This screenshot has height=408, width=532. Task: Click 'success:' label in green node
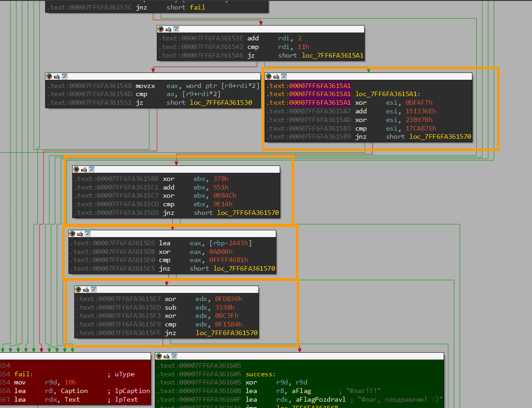point(260,374)
